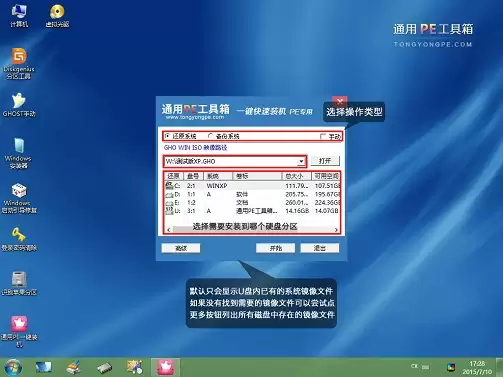Close the 通用PE工具箱 dialog with red X
Viewport: 503px width, 377px height.
(x=340, y=101)
